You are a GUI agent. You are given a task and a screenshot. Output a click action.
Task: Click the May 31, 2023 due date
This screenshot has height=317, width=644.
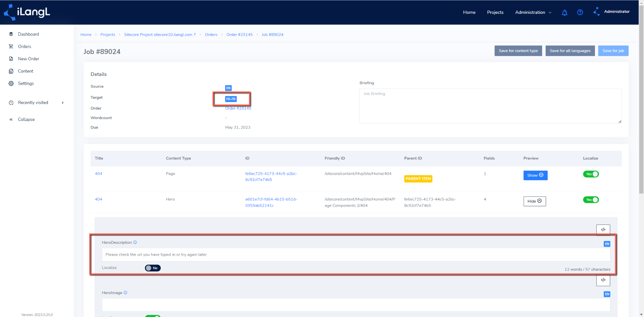pyautogui.click(x=238, y=128)
